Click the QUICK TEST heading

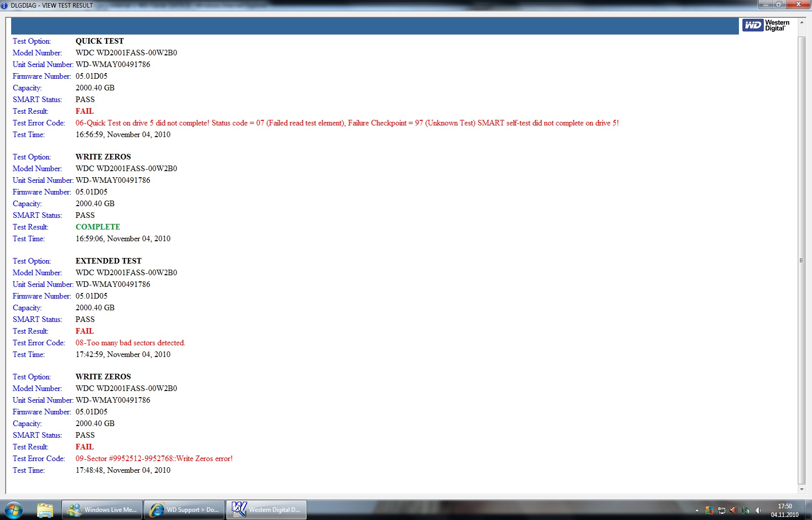(99, 41)
